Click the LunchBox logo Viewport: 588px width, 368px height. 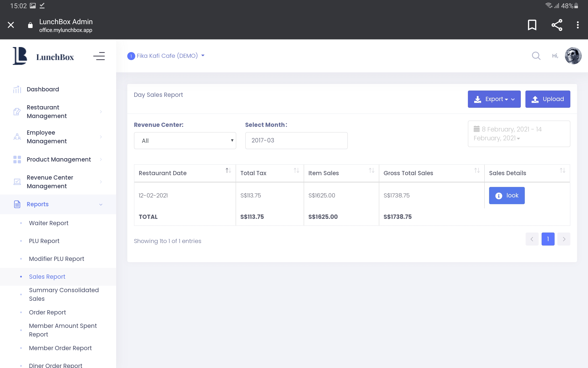coord(43,56)
